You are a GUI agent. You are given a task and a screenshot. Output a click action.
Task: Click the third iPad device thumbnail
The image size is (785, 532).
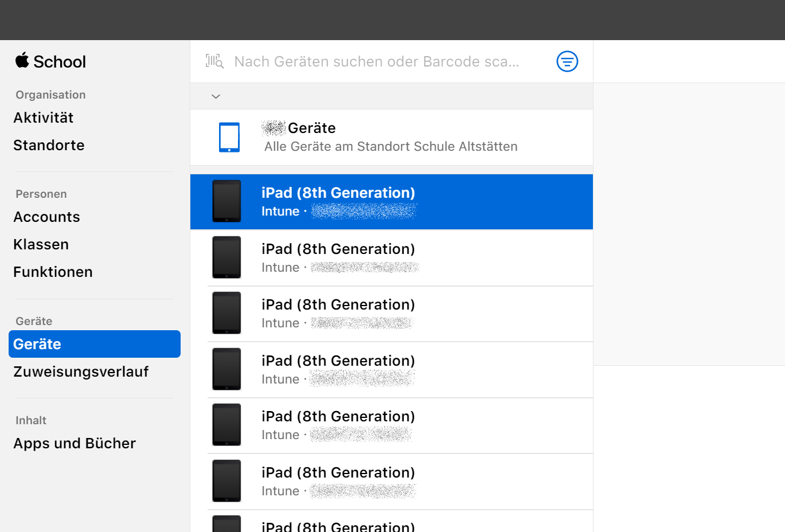(226, 313)
